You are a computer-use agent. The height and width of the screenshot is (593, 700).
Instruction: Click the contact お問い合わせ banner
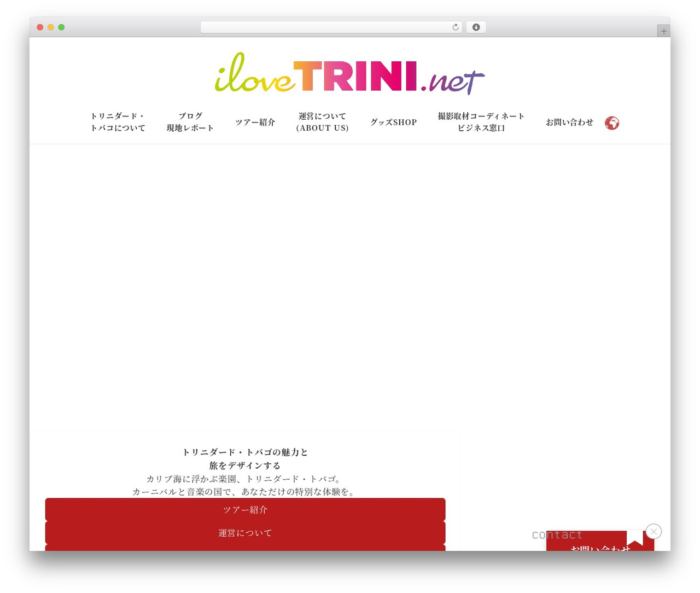point(600,542)
